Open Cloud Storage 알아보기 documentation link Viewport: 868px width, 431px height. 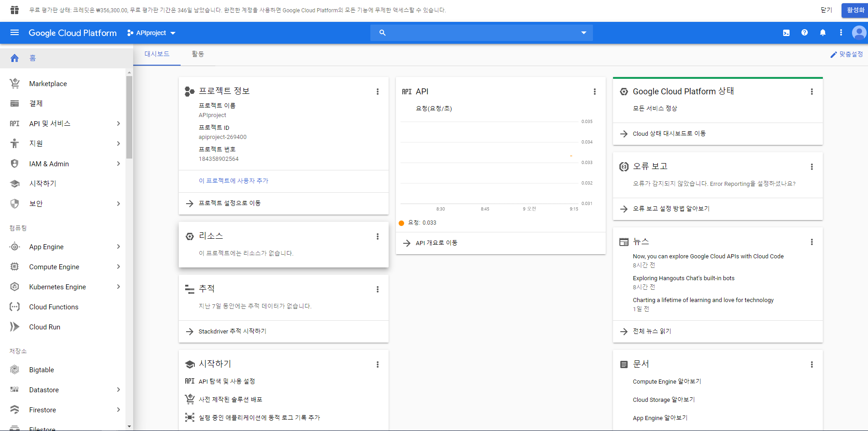(664, 400)
